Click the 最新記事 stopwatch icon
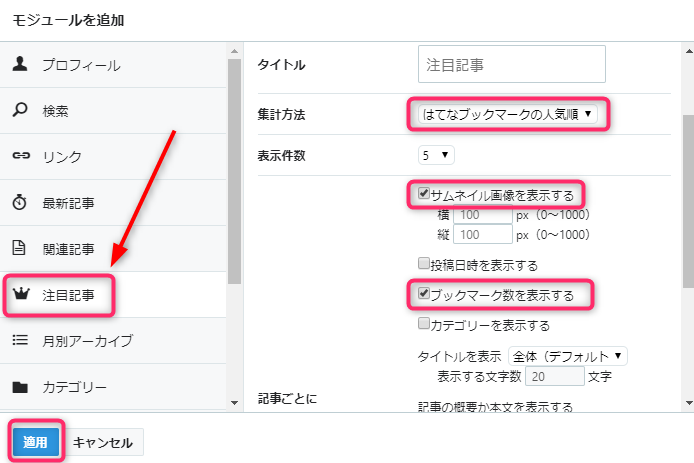This screenshot has height=463, width=694. tap(19, 202)
